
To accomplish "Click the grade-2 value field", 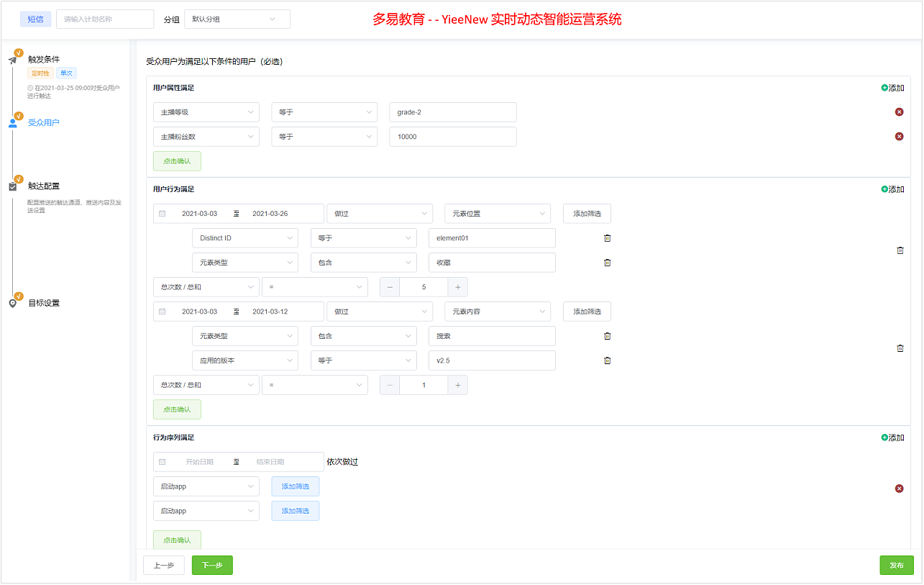I will coord(453,112).
